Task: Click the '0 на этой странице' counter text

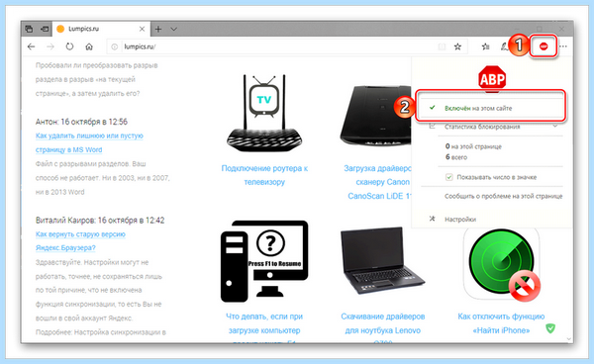Action: pyautogui.click(x=473, y=146)
